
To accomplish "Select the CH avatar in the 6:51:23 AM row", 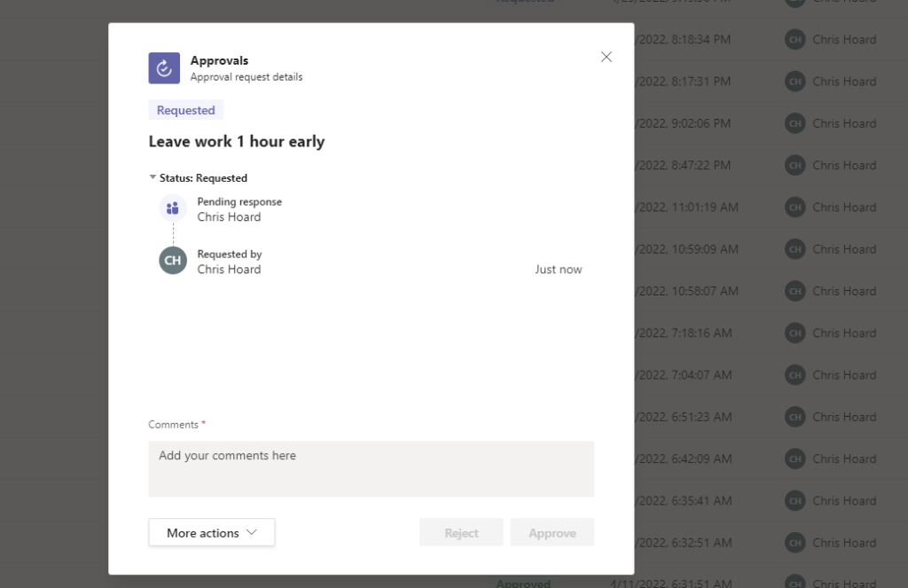I will tap(795, 417).
